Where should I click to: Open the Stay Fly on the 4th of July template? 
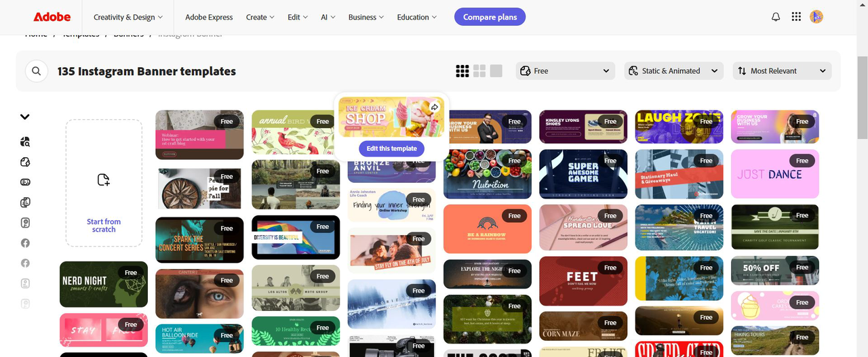(392, 250)
